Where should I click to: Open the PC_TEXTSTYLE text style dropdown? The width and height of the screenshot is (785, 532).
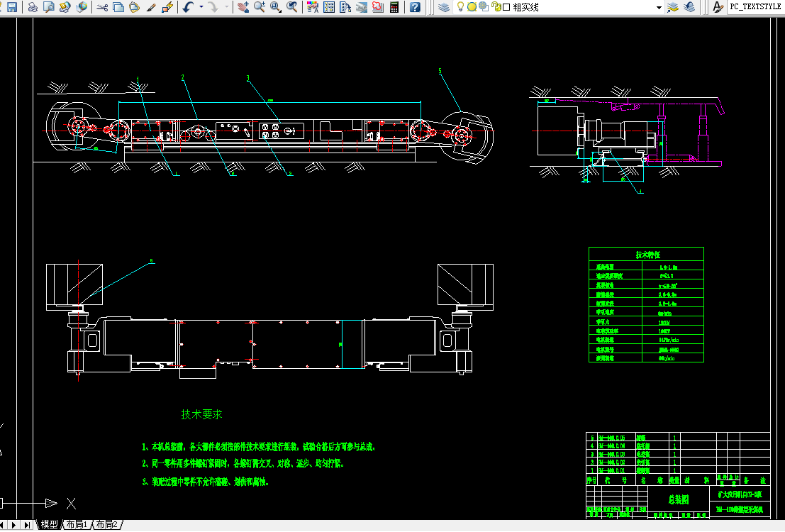click(756, 7)
